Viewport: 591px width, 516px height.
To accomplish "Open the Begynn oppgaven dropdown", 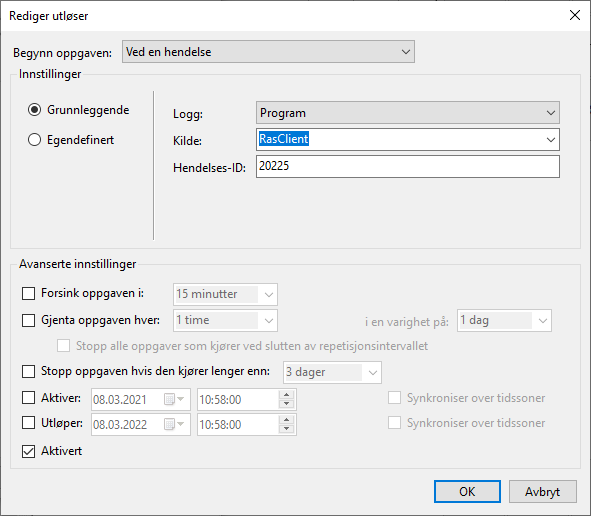I will tap(268, 52).
